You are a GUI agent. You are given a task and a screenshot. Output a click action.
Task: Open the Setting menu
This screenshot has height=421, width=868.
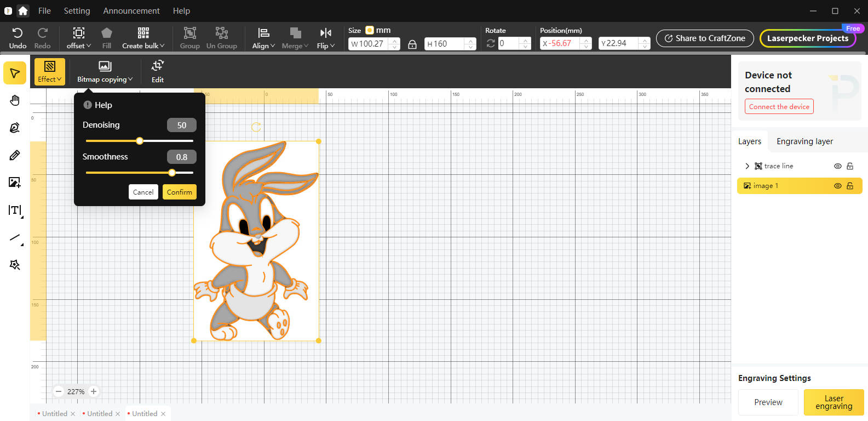(77, 10)
